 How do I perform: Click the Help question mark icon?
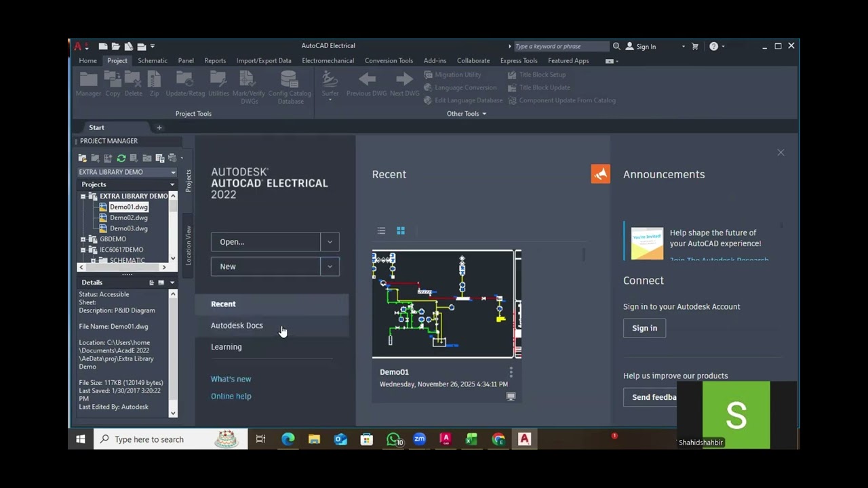[x=713, y=46]
